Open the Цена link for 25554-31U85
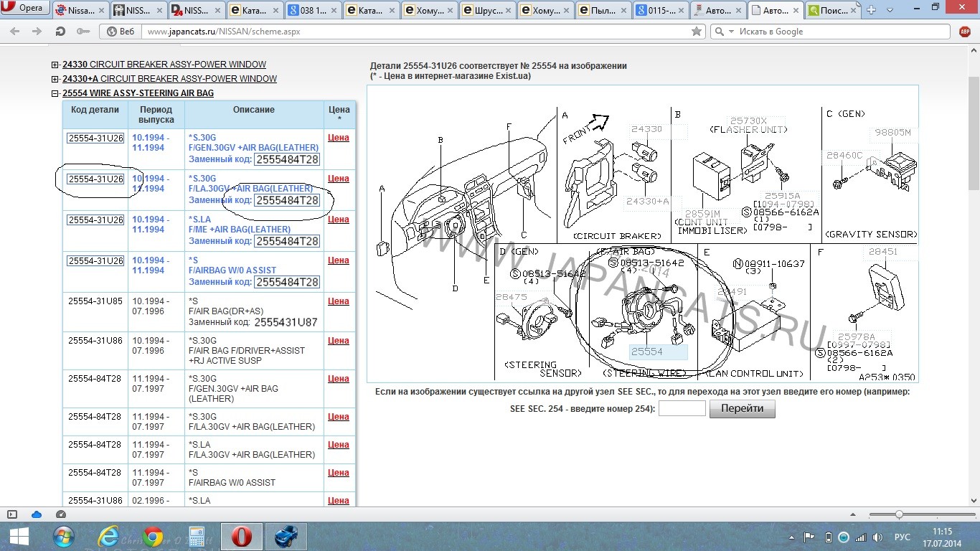Image resolution: width=980 pixels, height=551 pixels. [338, 301]
